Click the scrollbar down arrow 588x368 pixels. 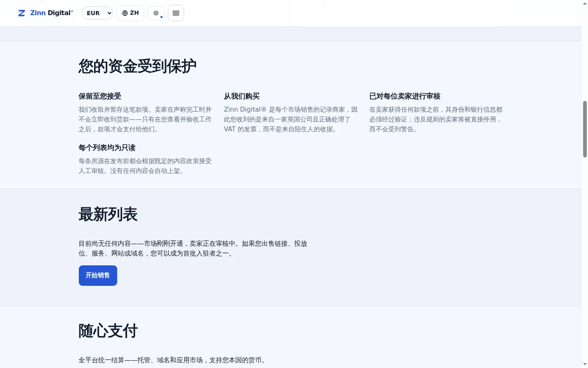585,364
